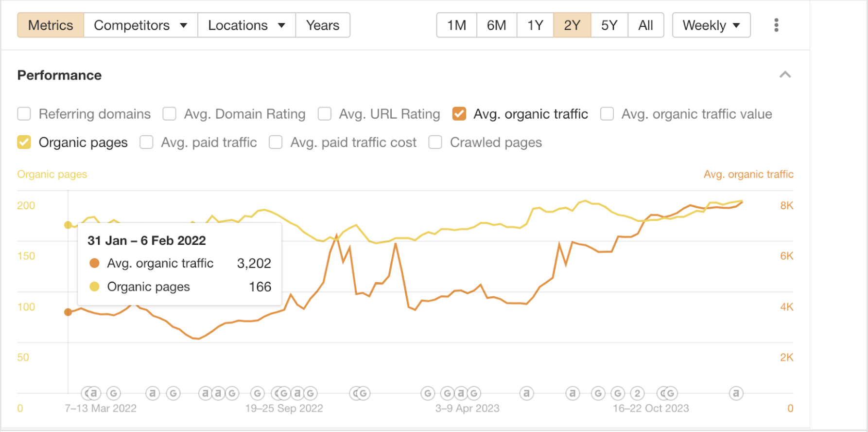
Task: Uncheck the Avg. organic traffic checkbox
Action: click(459, 114)
